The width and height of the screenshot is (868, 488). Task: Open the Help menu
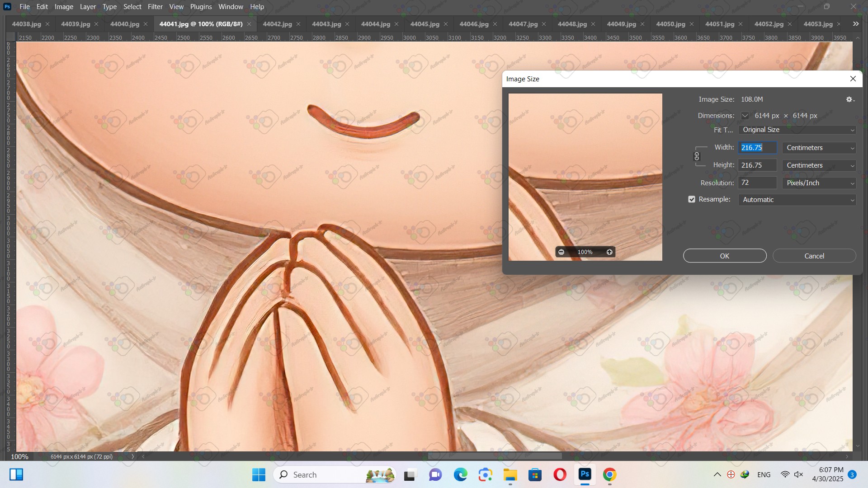coord(257,7)
